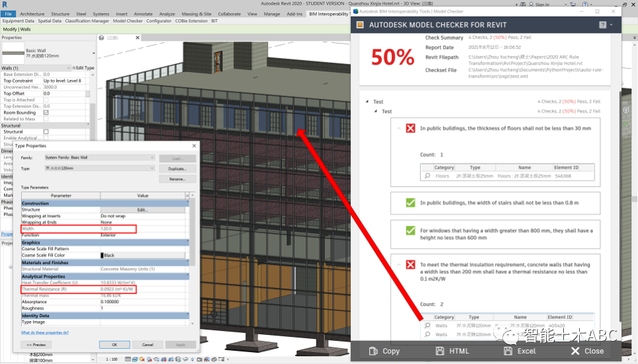638x364 pixels.
Task: Click green checkmark icon for stairs width check
Action: [x=410, y=203]
